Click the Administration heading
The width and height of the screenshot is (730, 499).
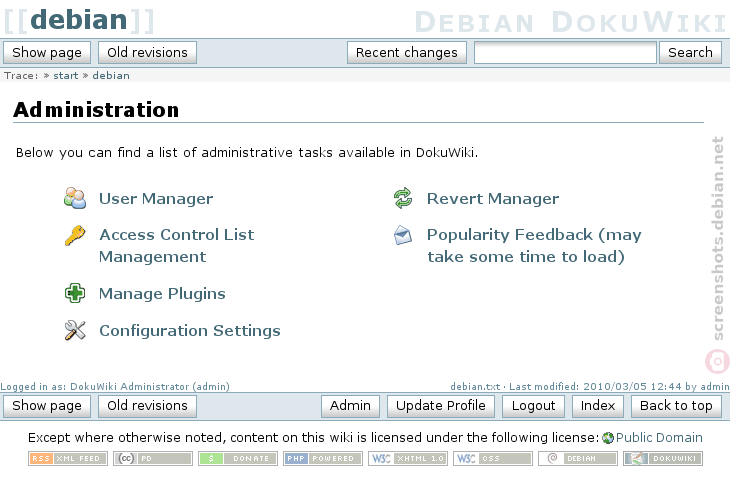[x=96, y=110]
